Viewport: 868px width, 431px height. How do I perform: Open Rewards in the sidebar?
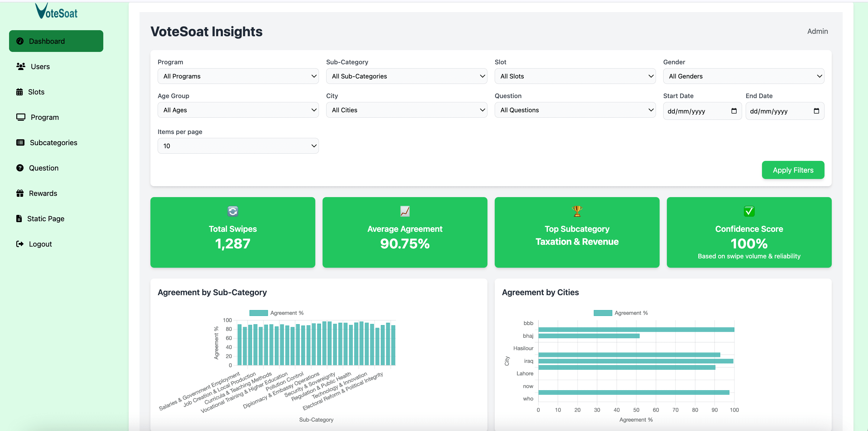pos(56,193)
